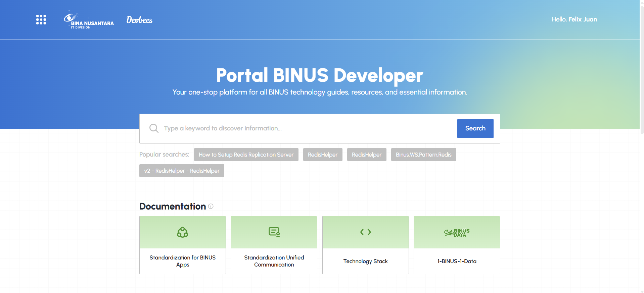
Task: Click the magnifier icon in search box
Action: pyautogui.click(x=154, y=128)
